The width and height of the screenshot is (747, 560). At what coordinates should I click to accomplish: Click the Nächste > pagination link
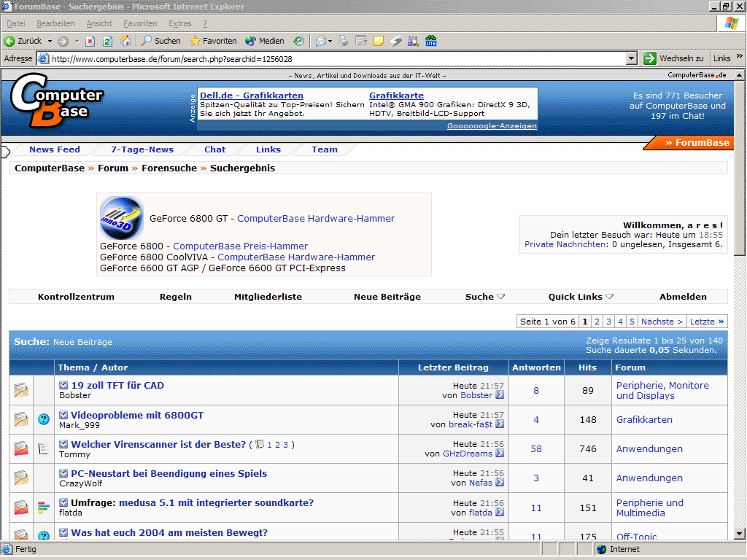[x=662, y=322]
